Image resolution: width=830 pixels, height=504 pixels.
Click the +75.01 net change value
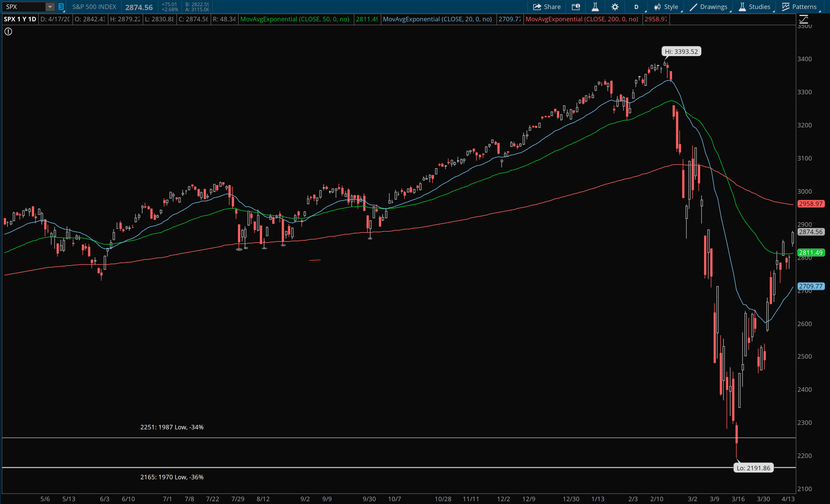(169, 4)
